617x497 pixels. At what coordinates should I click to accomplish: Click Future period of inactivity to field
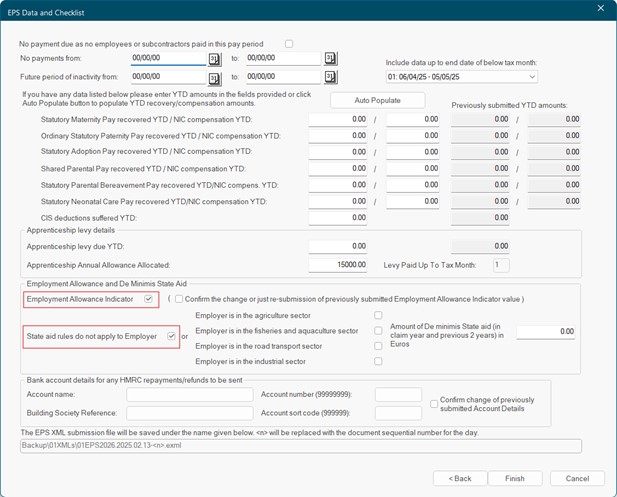tap(283, 77)
